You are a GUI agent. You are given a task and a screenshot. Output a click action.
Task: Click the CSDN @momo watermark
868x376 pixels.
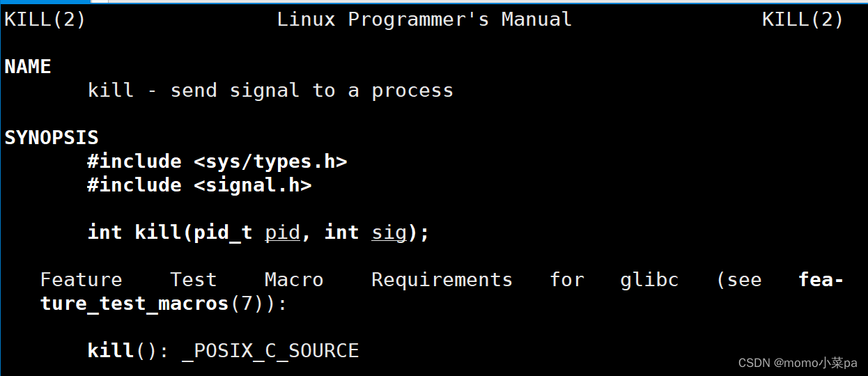pyautogui.click(x=798, y=363)
